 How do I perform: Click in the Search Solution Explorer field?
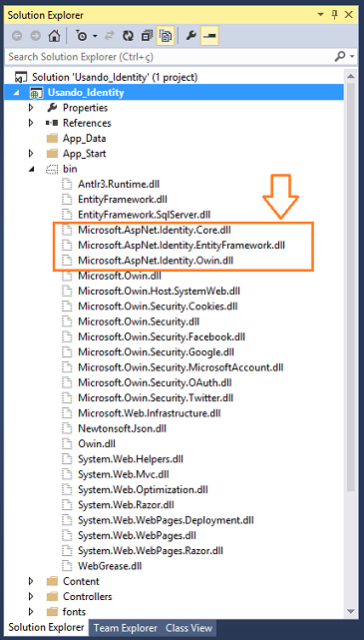[x=170, y=56]
